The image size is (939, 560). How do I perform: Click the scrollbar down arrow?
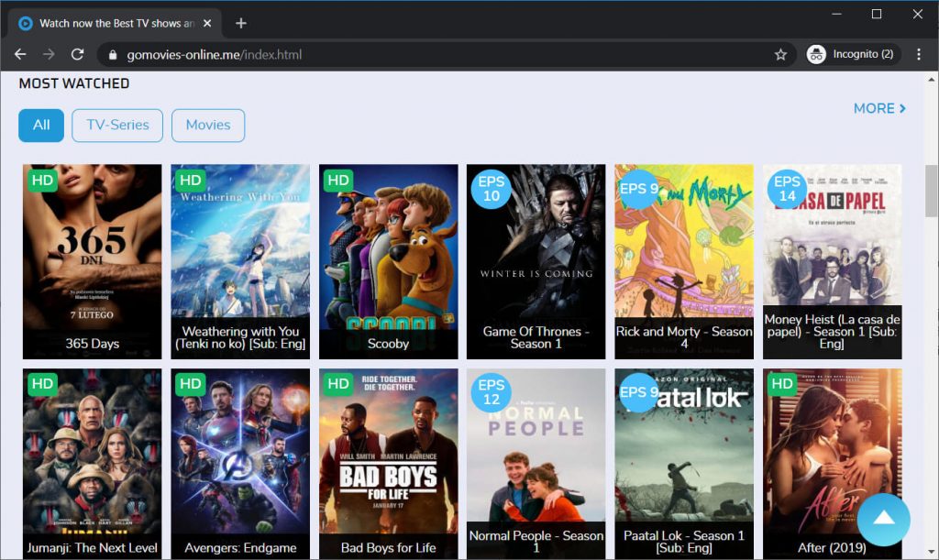click(932, 553)
